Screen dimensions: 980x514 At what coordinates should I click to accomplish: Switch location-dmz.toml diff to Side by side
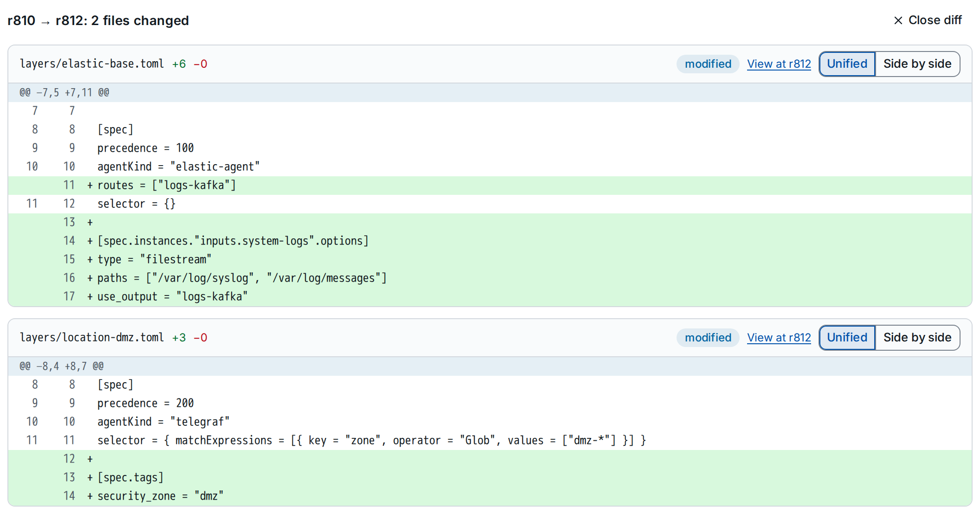[x=917, y=338]
